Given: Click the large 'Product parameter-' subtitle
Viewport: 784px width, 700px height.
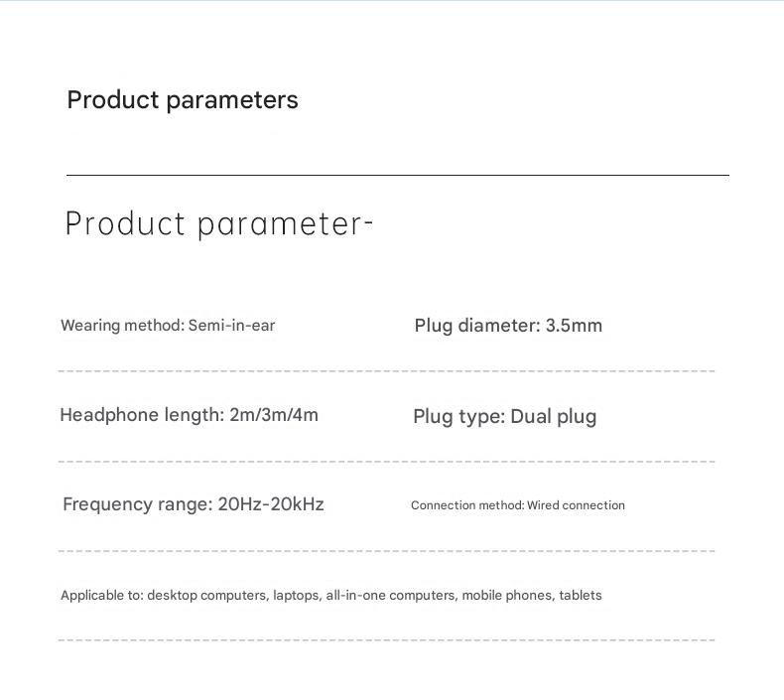Looking at the screenshot, I should click(218, 224).
